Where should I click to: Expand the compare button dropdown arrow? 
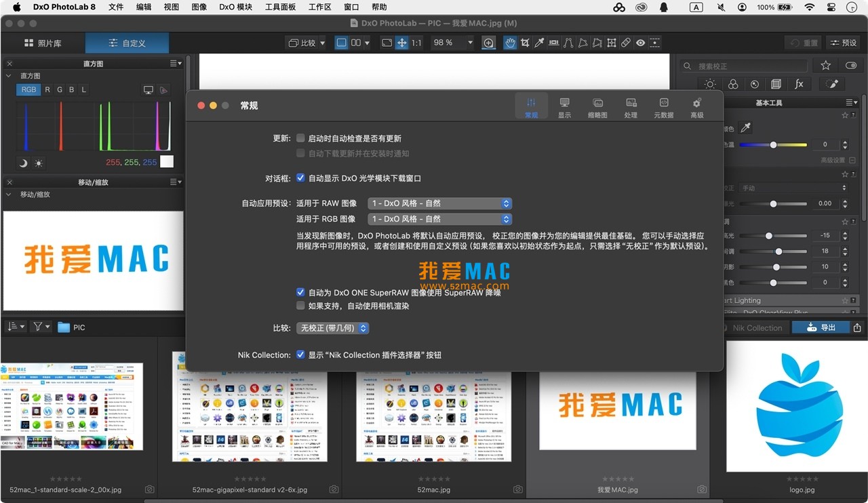coord(322,43)
